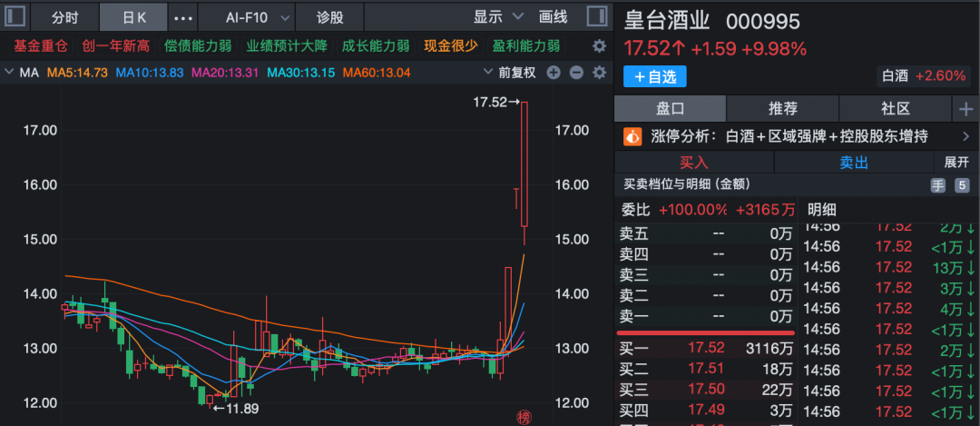Switch to the 分时 chart tab

coord(65,17)
